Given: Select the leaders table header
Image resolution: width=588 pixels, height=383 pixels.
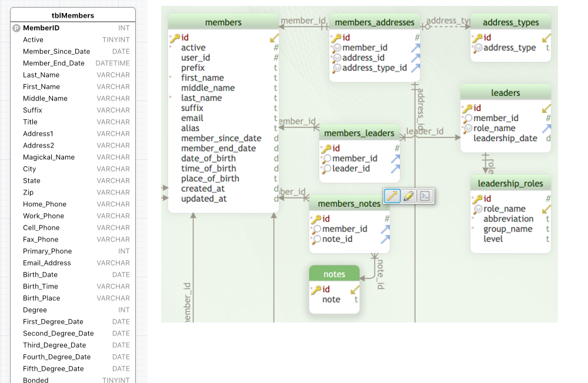Looking at the screenshot, I should click(x=506, y=93).
